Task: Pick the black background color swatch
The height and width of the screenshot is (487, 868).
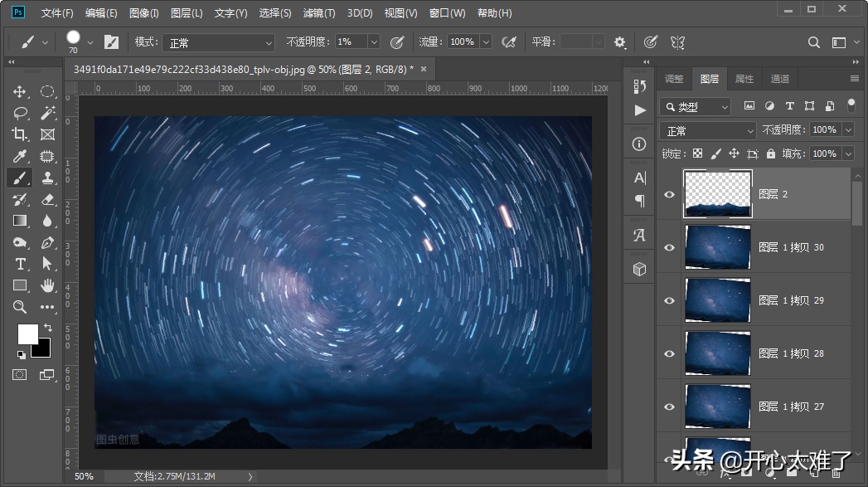Action: pyautogui.click(x=44, y=351)
